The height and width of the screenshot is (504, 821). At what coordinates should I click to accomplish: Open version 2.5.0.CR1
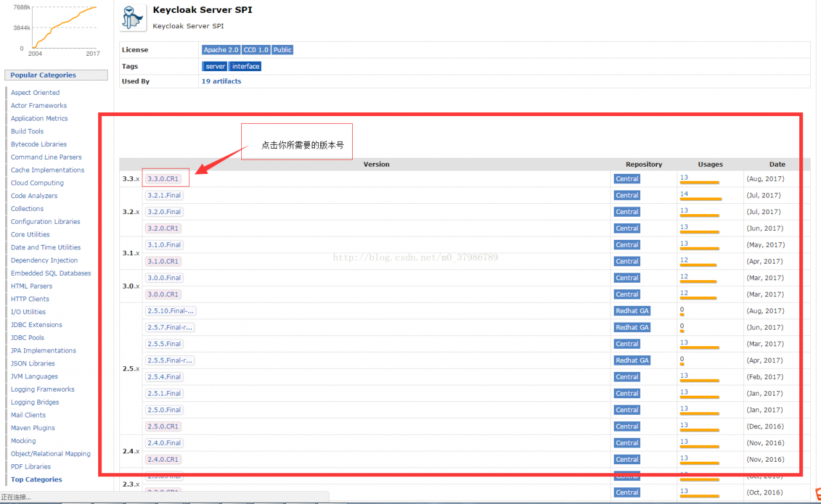163,426
